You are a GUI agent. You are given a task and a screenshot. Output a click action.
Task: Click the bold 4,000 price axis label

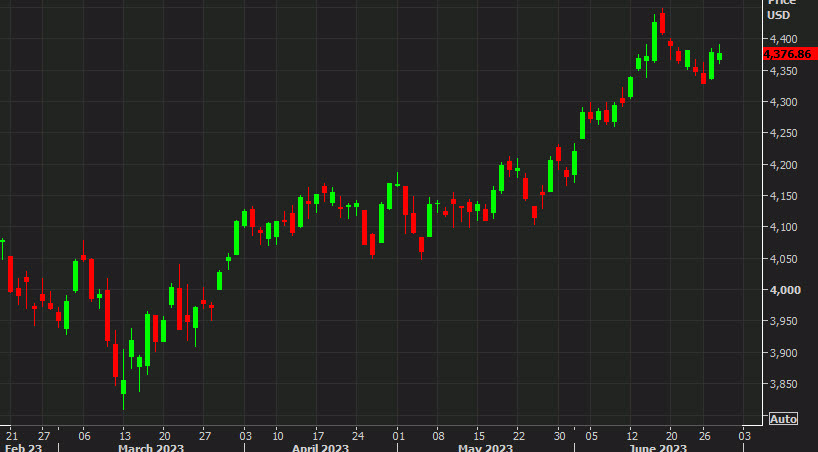(x=785, y=290)
